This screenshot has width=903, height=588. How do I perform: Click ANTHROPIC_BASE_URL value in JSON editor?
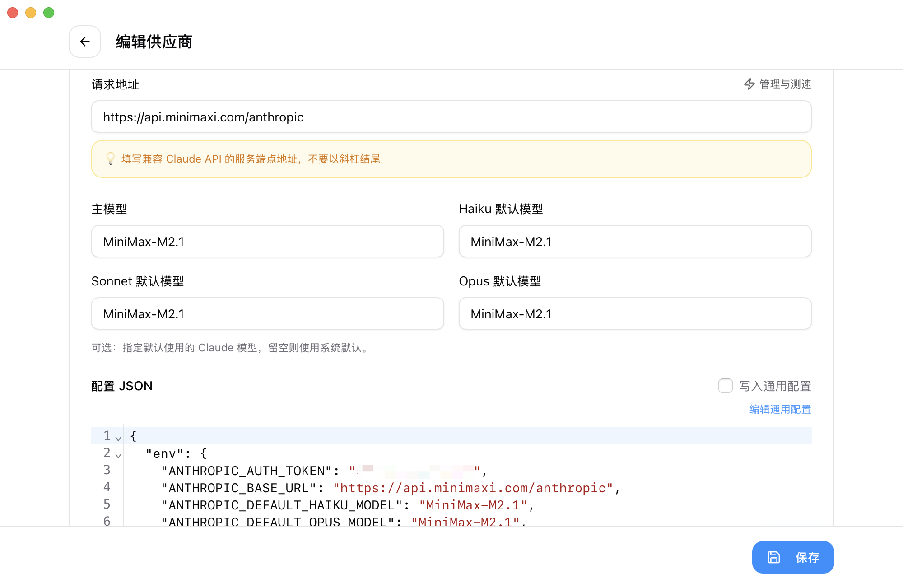coord(473,488)
